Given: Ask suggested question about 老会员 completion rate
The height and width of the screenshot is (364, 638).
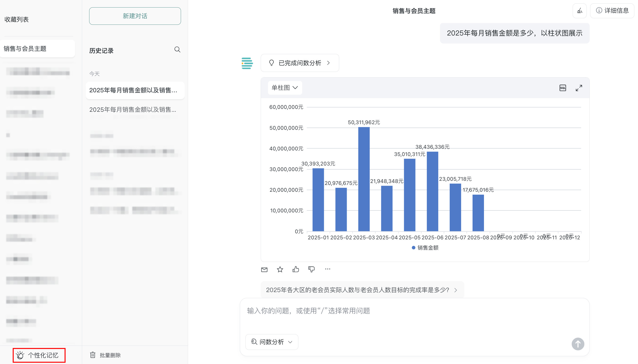Looking at the screenshot, I should coord(362,290).
